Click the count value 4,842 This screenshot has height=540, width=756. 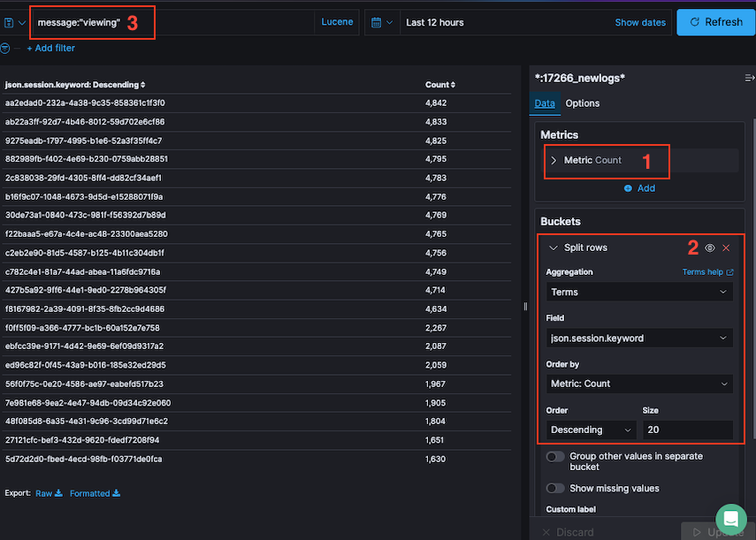click(x=436, y=103)
